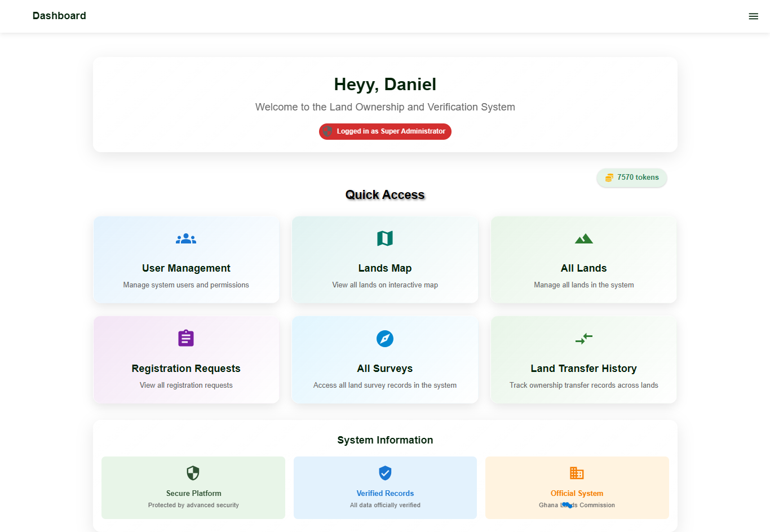The width and height of the screenshot is (770, 532).
Task: Click the coin icon in tokens badge
Action: click(609, 178)
